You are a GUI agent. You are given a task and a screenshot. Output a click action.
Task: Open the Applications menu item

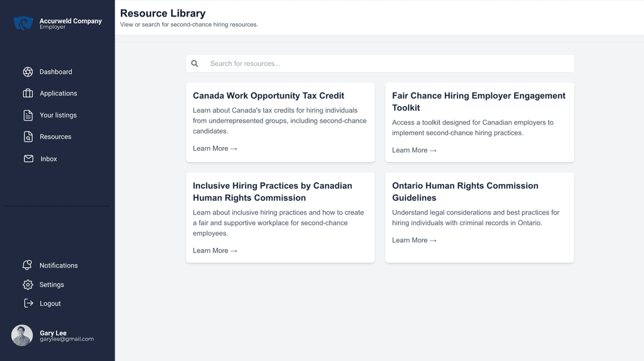pos(58,94)
